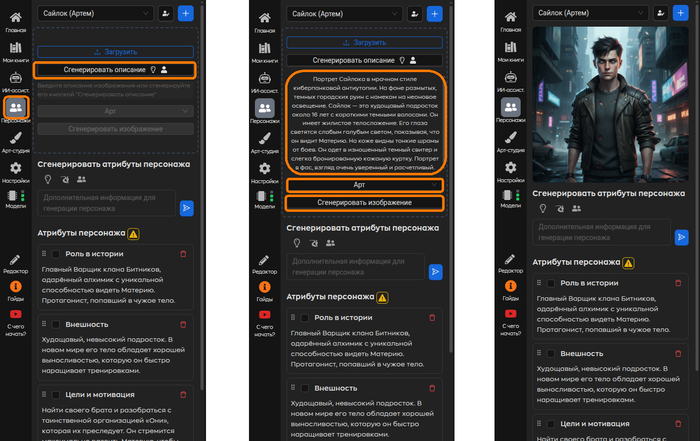The image size is (700, 441).
Task: Click 'Сгенерировать изображение' button in middle panel
Action: (x=364, y=203)
